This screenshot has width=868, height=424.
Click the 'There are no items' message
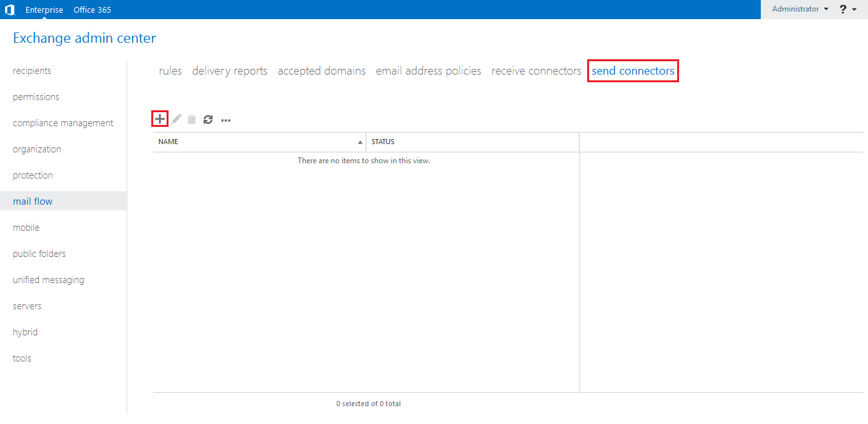tap(364, 161)
